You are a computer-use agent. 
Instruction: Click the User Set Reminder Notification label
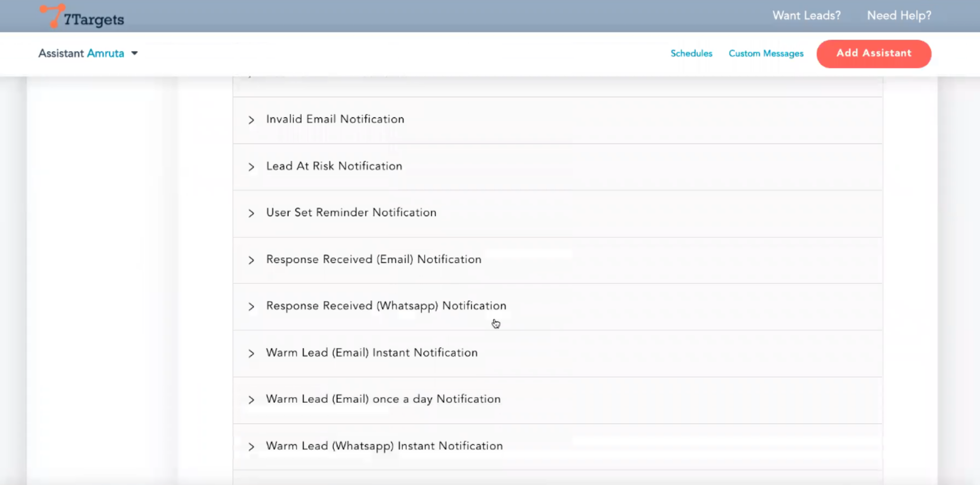coord(351,212)
